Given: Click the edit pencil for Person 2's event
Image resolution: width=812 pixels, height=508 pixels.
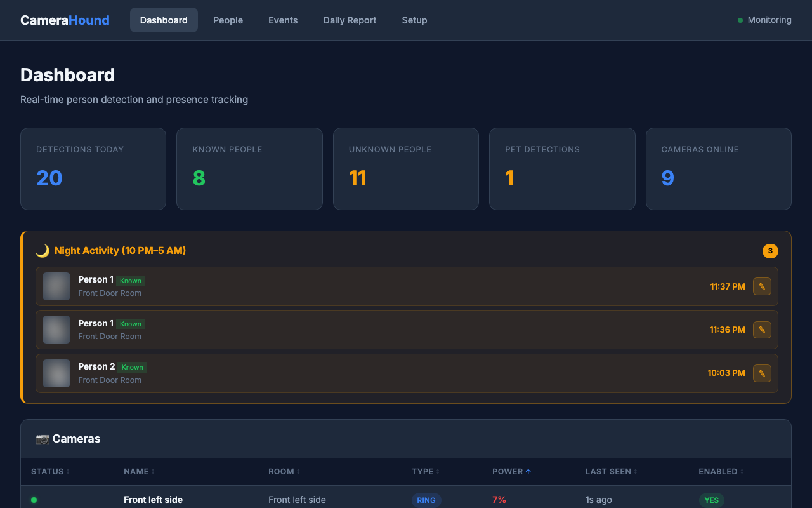Looking at the screenshot, I should coord(762,373).
